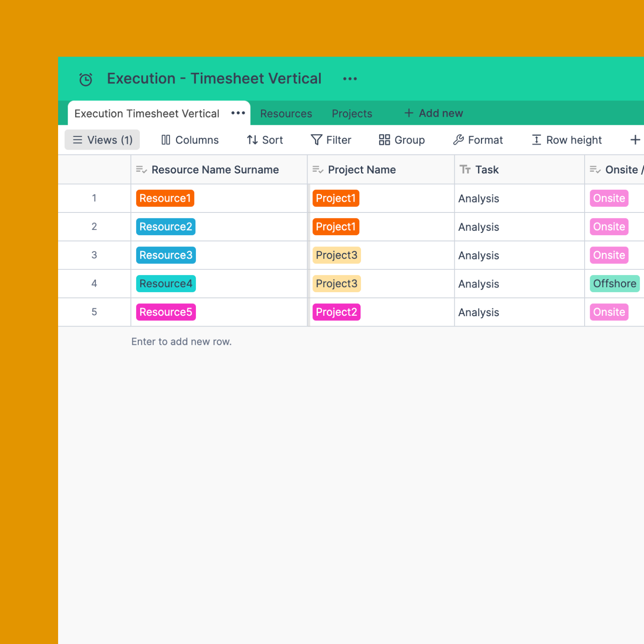
Task: Click the clock icon beside the base title
Action: click(x=85, y=78)
